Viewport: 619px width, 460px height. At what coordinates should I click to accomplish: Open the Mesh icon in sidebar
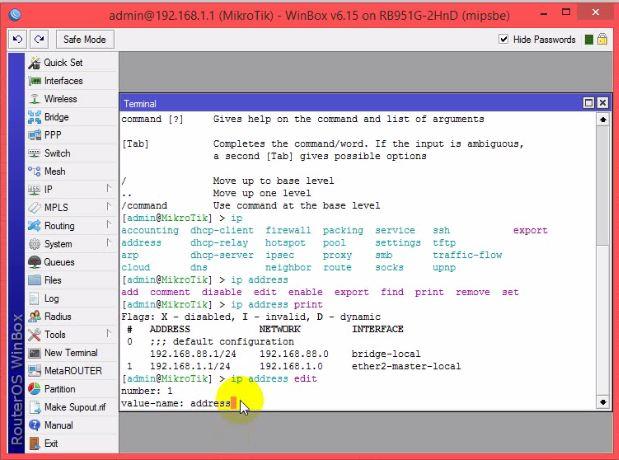pyautogui.click(x=34, y=171)
